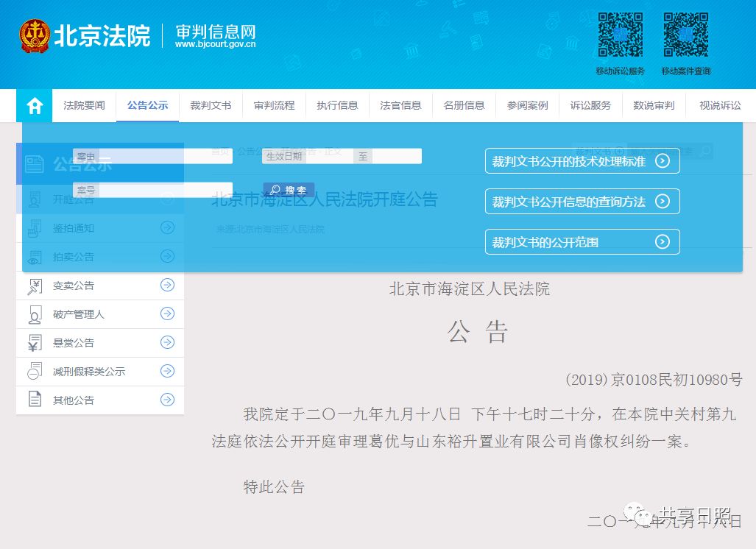Open 裁判文书公开的技术处理标准 link

click(582, 161)
